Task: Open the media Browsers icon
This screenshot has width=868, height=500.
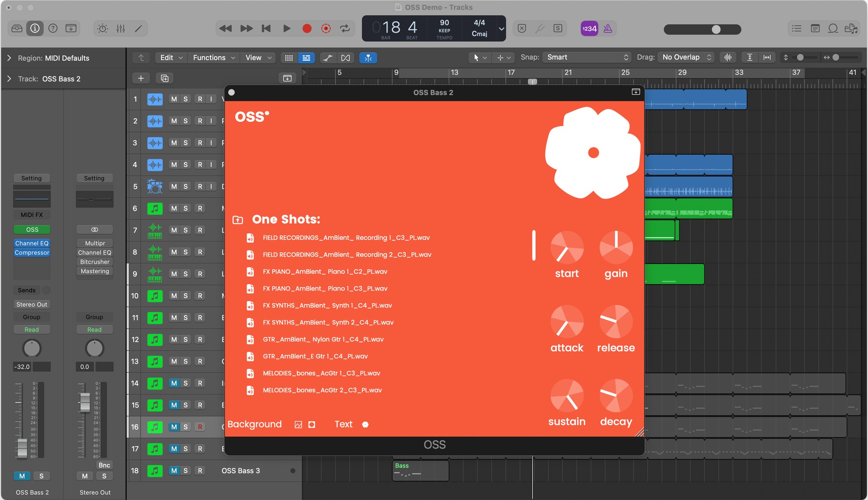Action: pos(851,29)
